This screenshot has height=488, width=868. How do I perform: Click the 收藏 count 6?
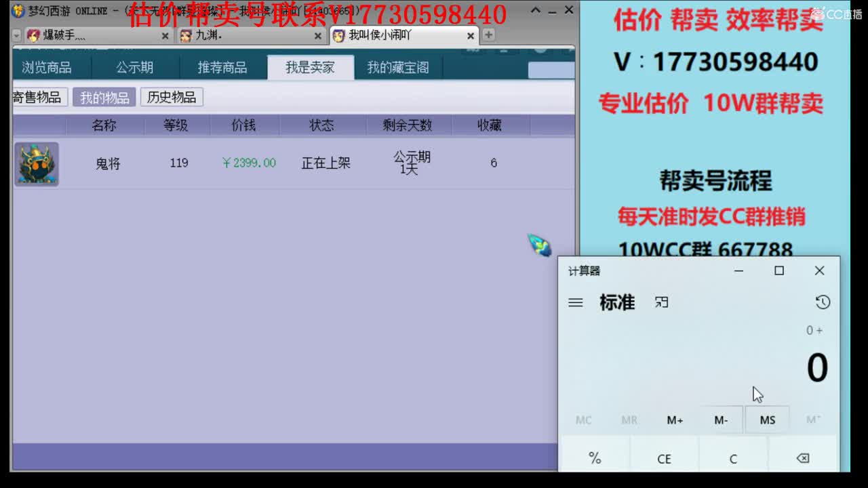pyautogui.click(x=494, y=163)
